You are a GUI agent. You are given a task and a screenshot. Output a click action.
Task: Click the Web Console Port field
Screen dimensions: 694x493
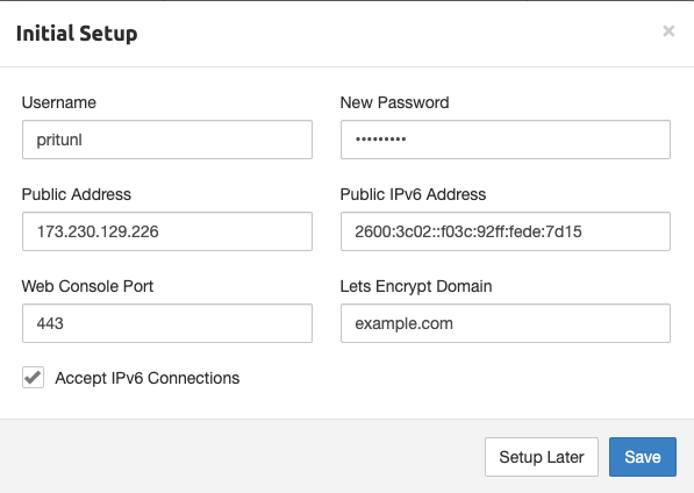(x=167, y=324)
